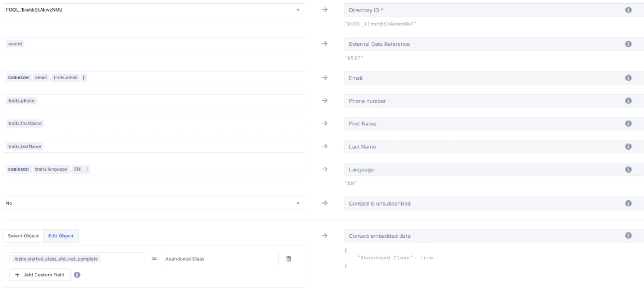
Task: Click info icon for Contact embedded data
Action: pyautogui.click(x=628, y=236)
